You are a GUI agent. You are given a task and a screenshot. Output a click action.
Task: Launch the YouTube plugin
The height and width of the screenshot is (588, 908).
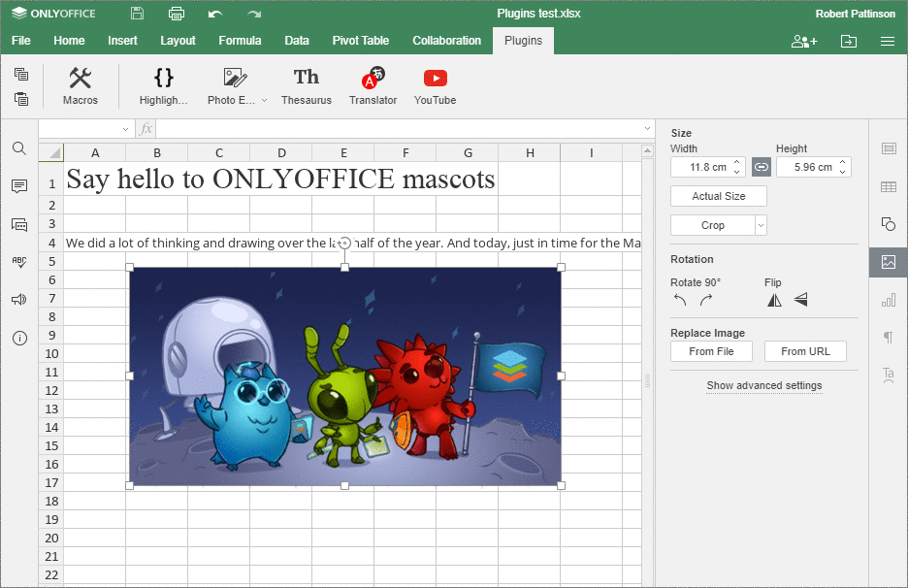point(435,85)
